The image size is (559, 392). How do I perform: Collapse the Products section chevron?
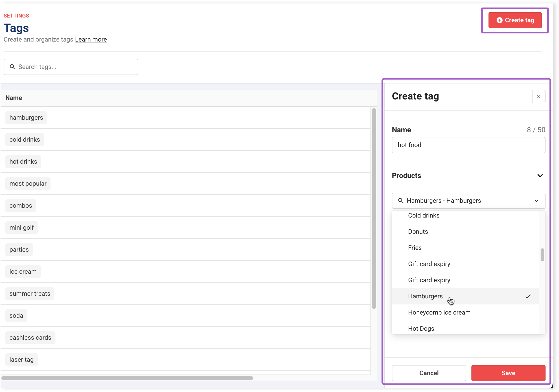point(540,176)
